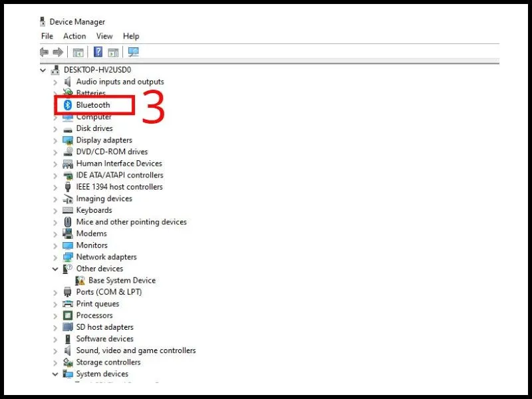Expand the Bluetooth category chevron
Viewport: 532px width, 399px height.
coord(55,104)
